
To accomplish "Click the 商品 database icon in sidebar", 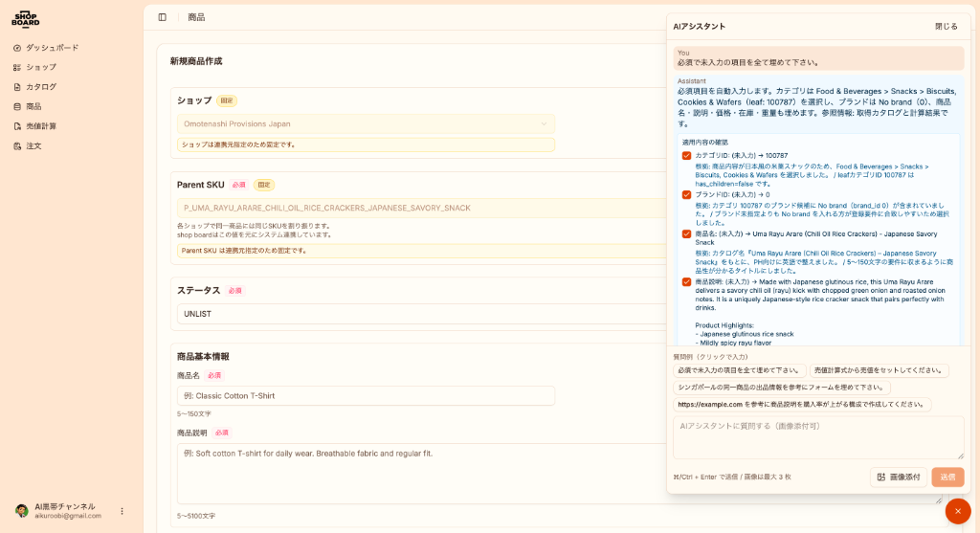I will point(17,106).
